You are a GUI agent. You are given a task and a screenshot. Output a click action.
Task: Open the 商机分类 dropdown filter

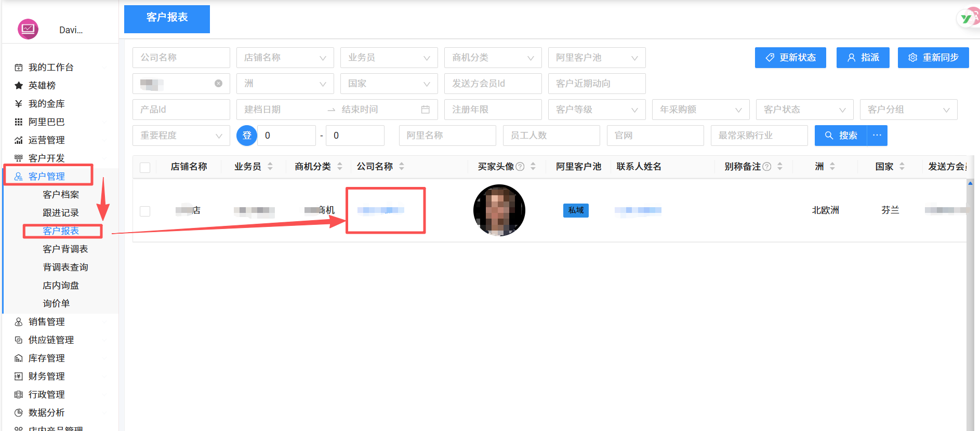(x=493, y=58)
